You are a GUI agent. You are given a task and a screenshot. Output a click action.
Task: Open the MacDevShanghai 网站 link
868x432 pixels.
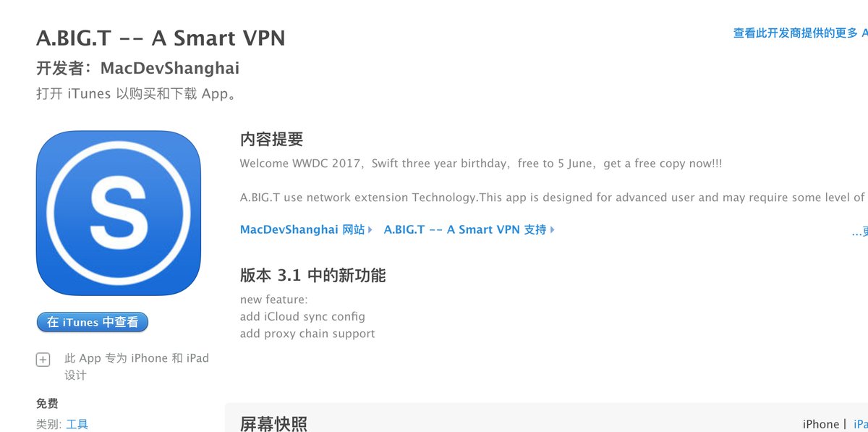[x=302, y=230]
